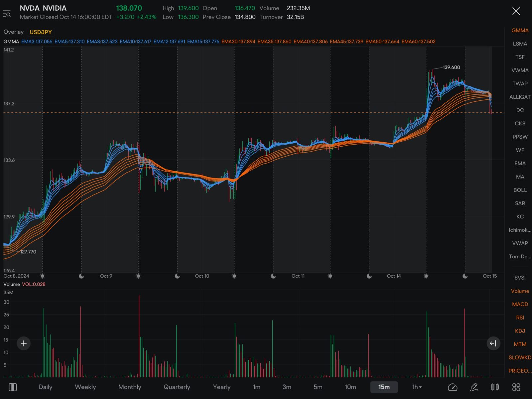This screenshot has height=399, width=532.
Task: Switch to Monthly timeframe
Action: 130,387
